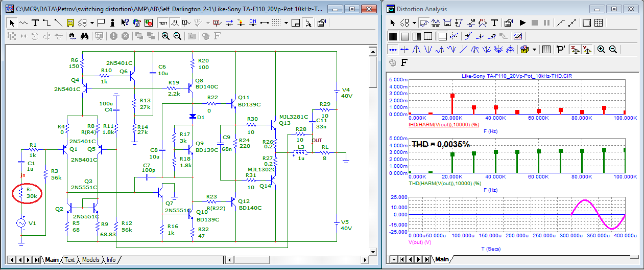Click the zoom-out magnifier in Distortion Analysis
Screen dimensions: 644x270
(x=613, y=50)
